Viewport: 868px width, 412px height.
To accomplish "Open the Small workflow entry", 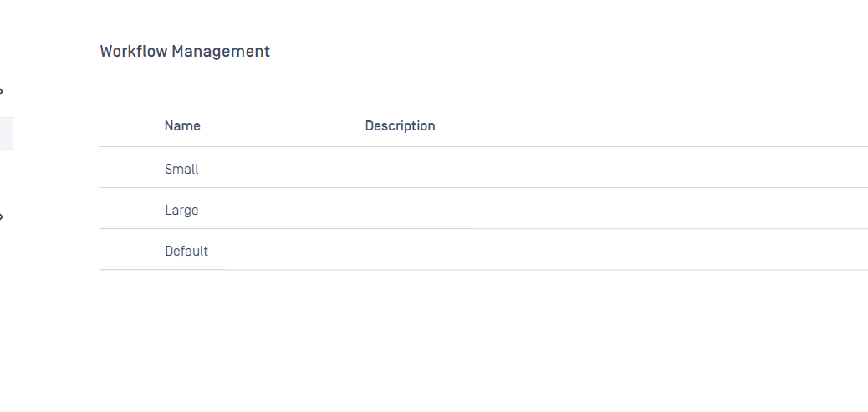I will tap(181, 169).
